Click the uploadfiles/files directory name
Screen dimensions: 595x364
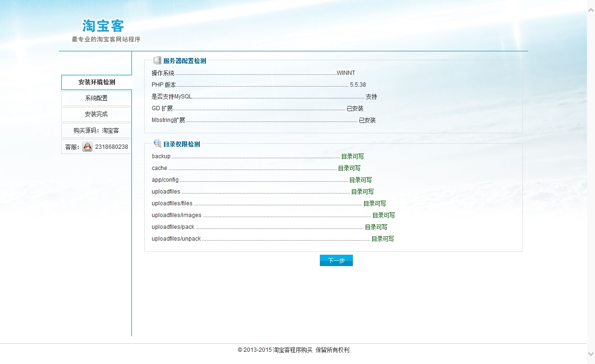point(172,203)
